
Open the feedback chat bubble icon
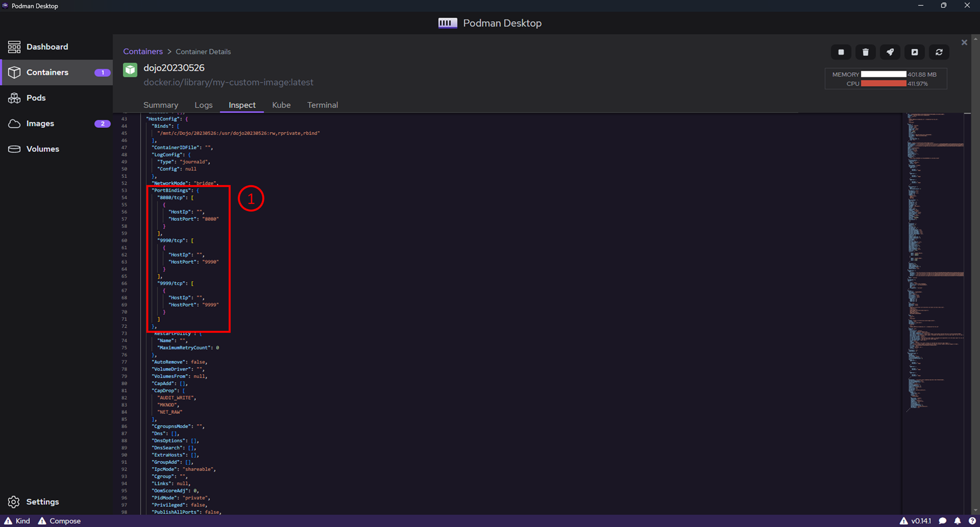943,521
